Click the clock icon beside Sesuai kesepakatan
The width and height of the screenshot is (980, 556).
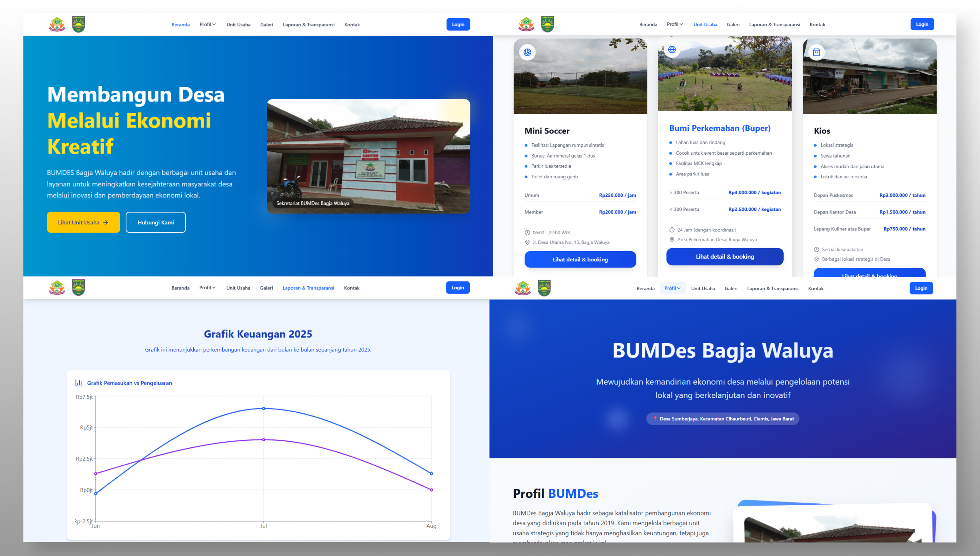[817, 249]
